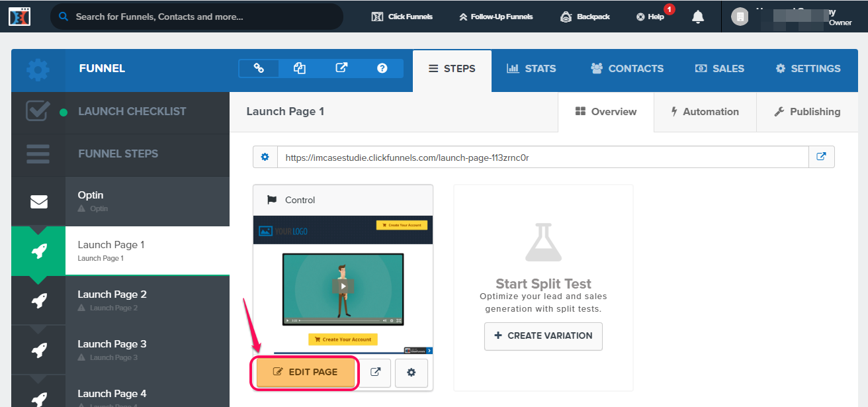
Task: Open the Backpack menu
Action: [x=585, y=17]
